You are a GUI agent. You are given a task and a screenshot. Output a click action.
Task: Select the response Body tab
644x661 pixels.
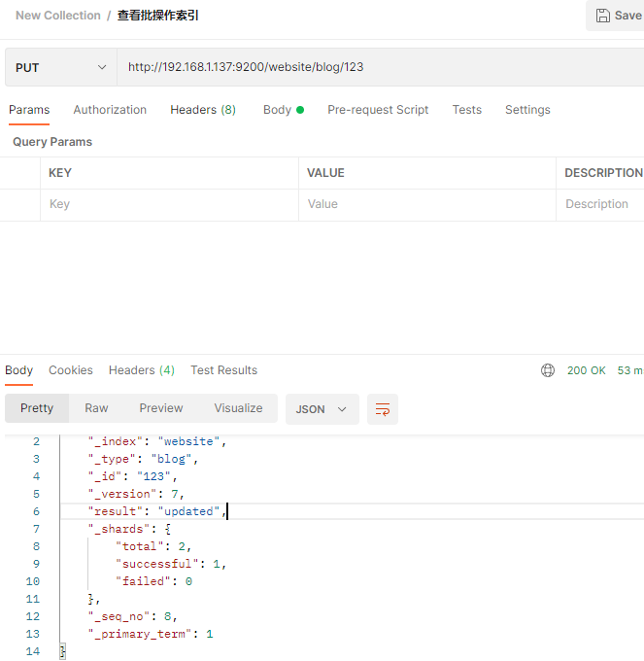click(x=19, y=370)
